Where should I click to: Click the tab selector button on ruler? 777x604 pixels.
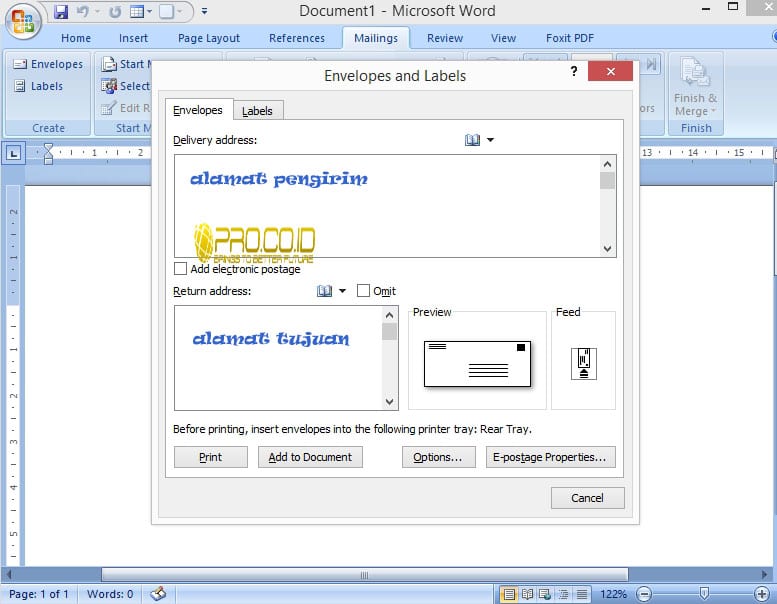[x=14, y=153]
